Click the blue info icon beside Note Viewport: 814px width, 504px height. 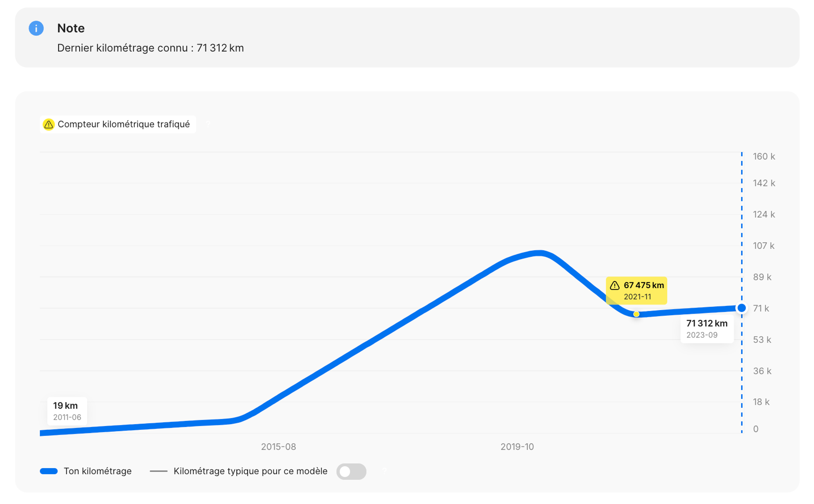pos(36,28)
